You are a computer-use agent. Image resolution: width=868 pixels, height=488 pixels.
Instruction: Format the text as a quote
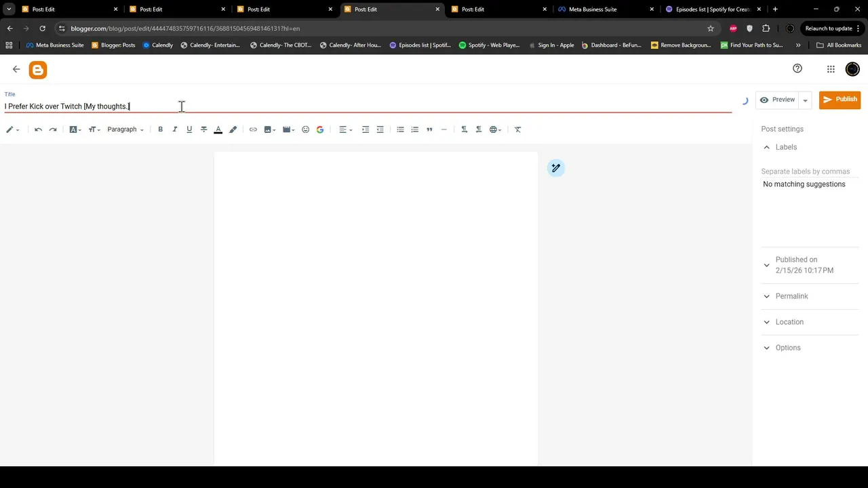(429, 129)
